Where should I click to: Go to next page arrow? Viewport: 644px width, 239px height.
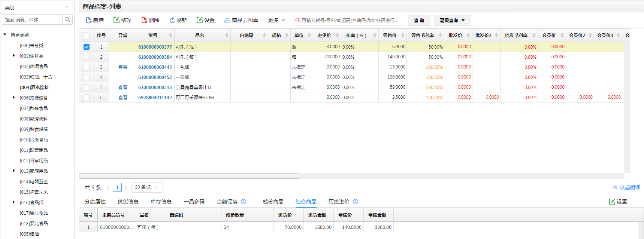click(126, 187)
